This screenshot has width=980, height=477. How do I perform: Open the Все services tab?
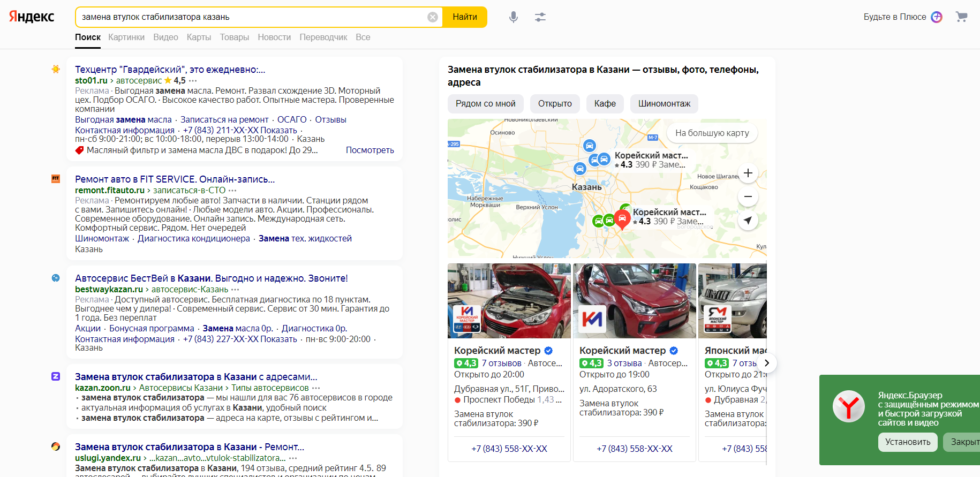point(363,37)
